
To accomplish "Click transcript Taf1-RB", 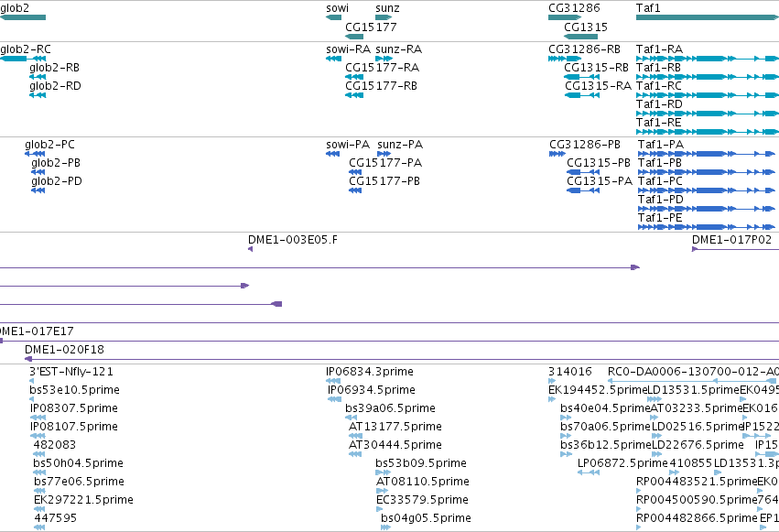I will pos(708,77).
